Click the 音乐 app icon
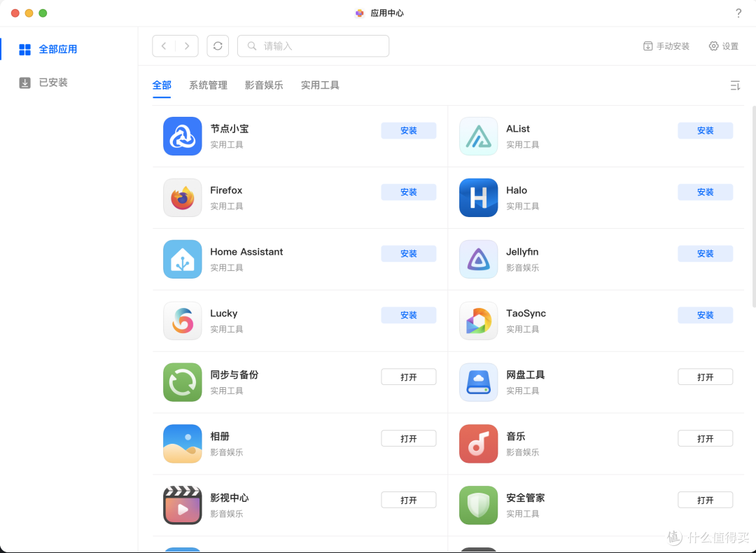The height and width of the screenshot is (553, 756). click(478, 444)
